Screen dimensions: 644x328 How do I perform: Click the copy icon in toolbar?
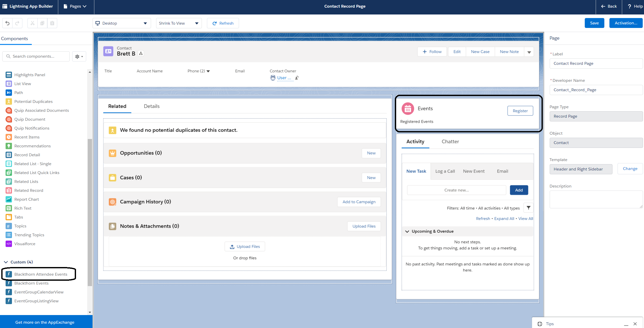[42, 23]
